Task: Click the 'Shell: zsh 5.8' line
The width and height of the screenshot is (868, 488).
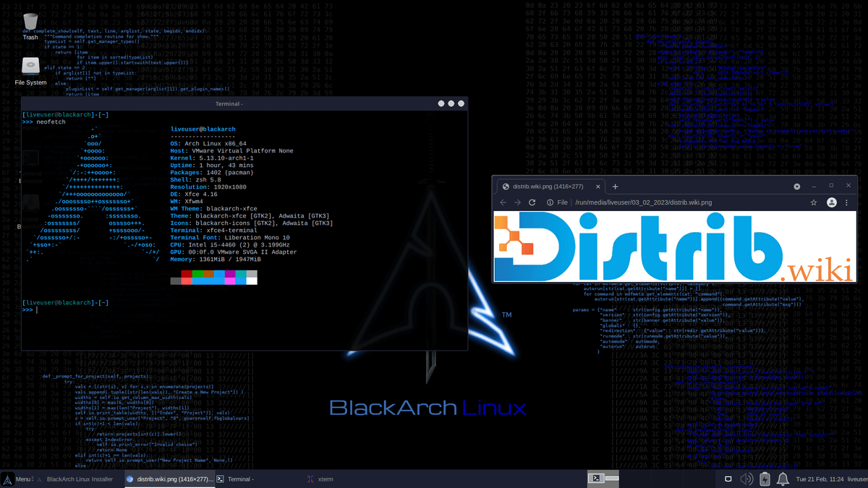Action: 197,180
